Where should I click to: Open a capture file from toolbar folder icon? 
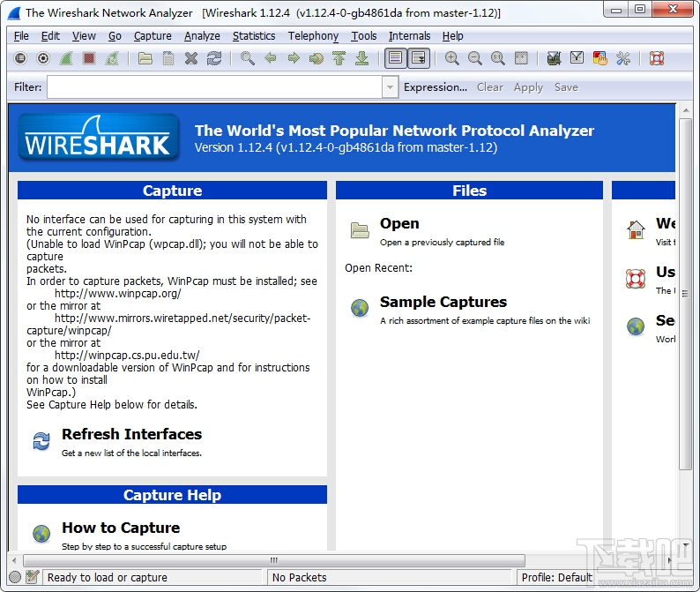[x=145, y=58]
